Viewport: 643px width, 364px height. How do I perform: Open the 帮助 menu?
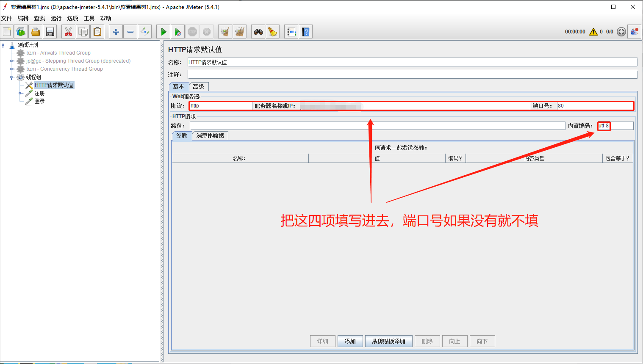(106, 18)
